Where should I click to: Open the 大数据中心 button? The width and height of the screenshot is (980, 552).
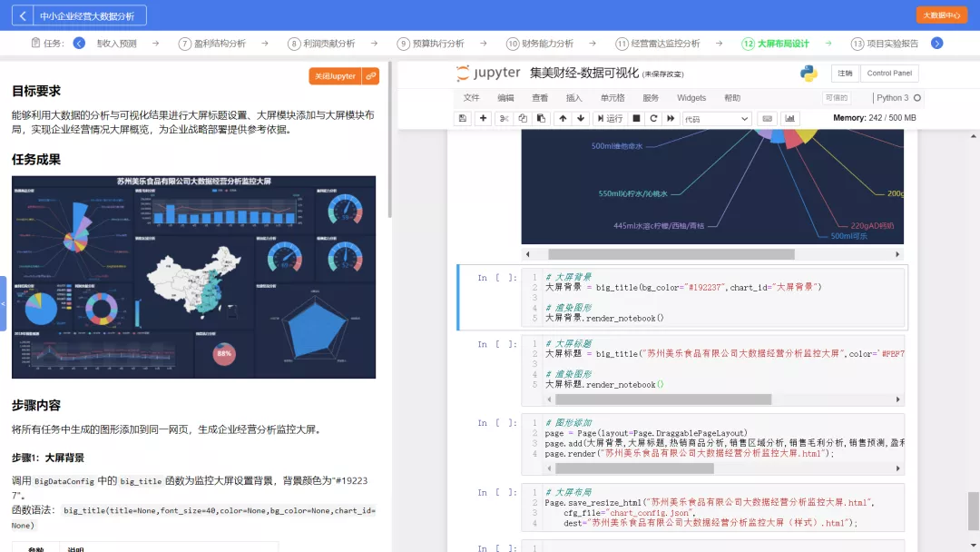(x=941, y=15)
